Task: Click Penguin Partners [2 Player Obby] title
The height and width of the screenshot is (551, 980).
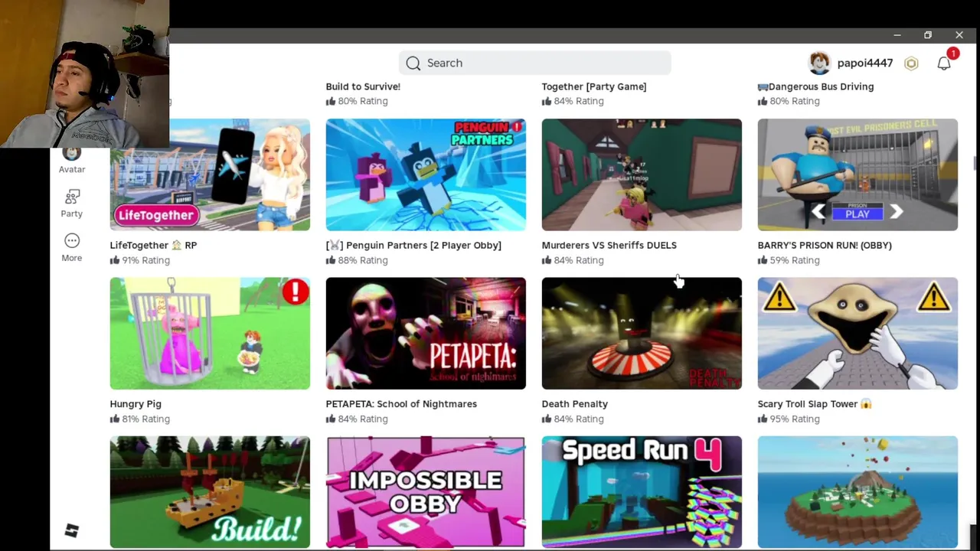Action: coord(413,245)
